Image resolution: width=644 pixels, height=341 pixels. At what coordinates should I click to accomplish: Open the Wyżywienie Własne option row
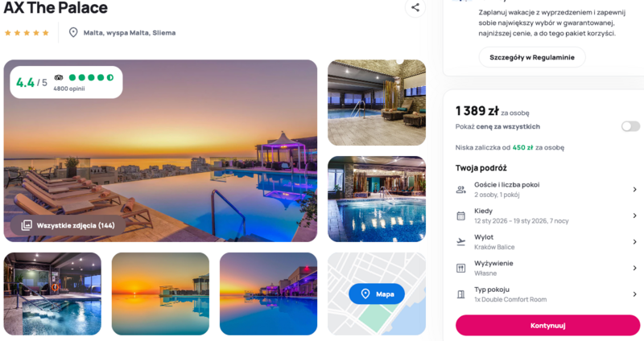(x=547, y=269)
